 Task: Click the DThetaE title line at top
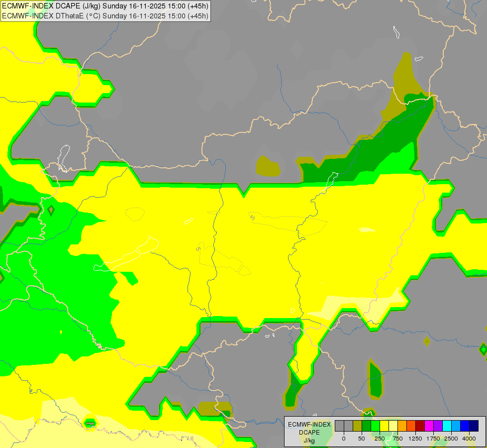105,16
